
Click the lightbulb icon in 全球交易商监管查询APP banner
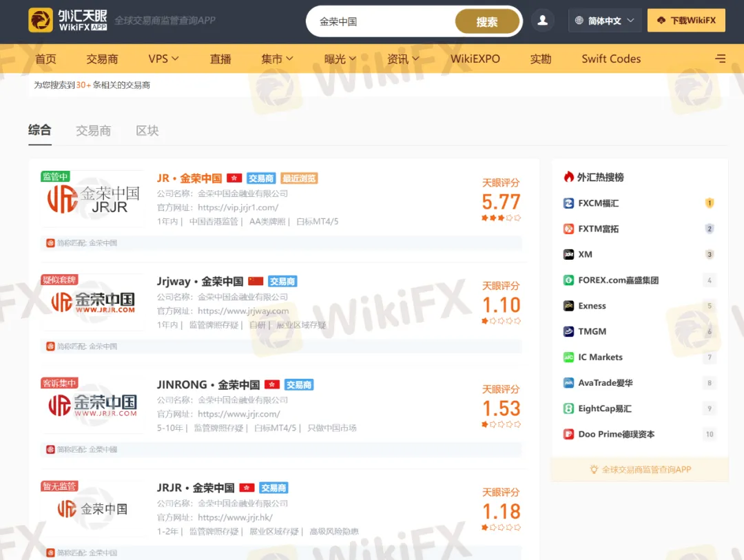pos(594,469)
